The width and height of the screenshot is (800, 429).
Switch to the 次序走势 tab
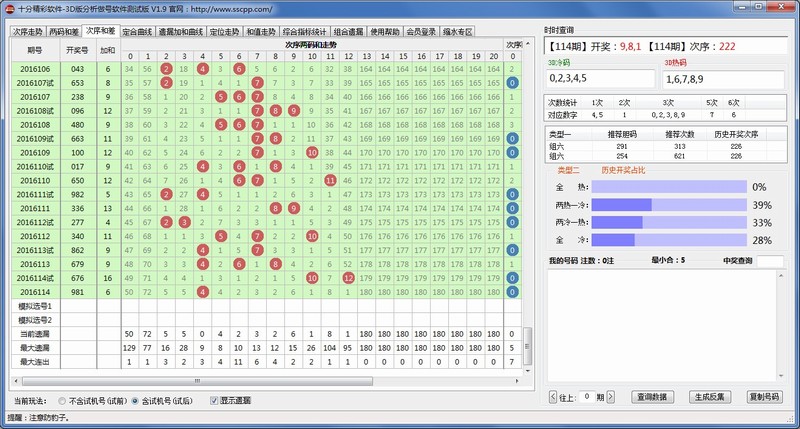[x=27, y=31]
